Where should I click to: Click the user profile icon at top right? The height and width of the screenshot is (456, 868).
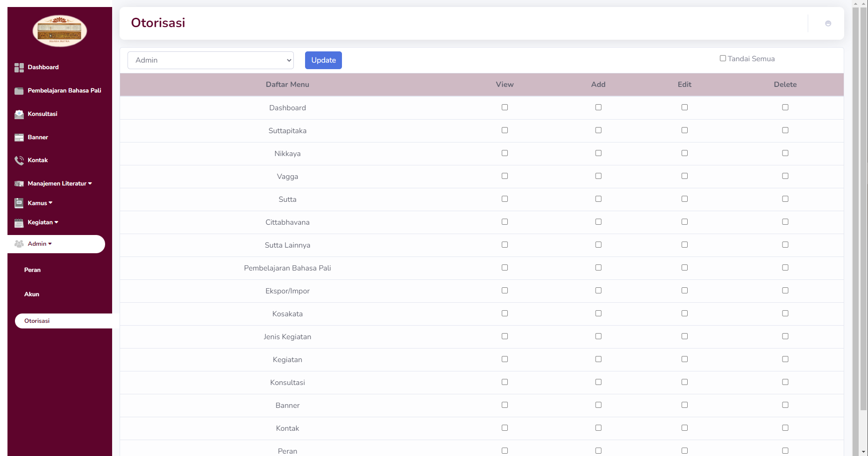point(828,23)
